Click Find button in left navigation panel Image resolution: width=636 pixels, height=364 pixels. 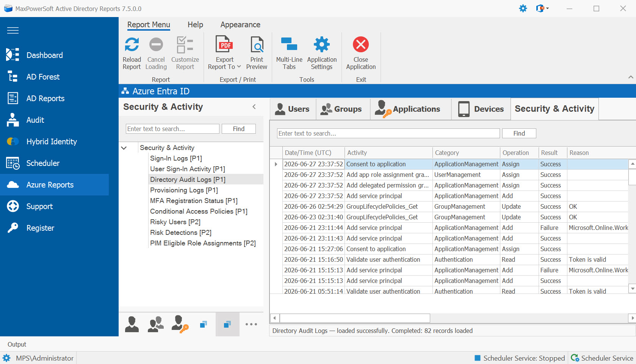(239, 129)
